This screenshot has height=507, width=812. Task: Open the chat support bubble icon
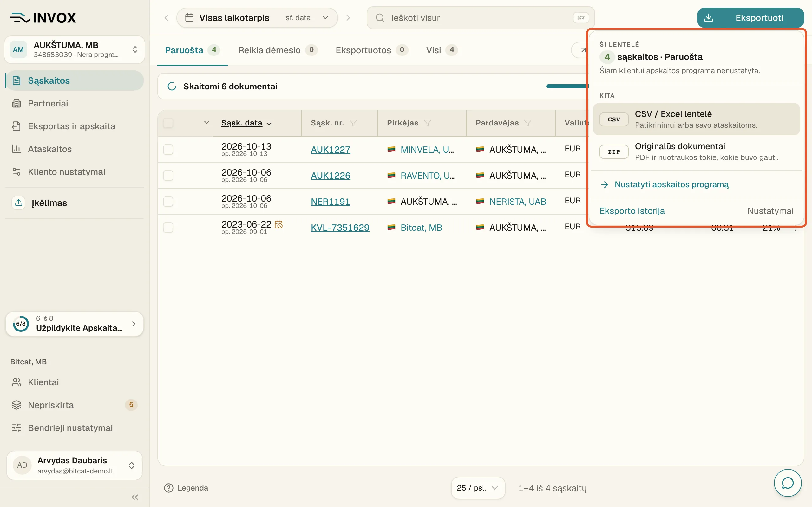pyautogui.click(x=787, y=483)
